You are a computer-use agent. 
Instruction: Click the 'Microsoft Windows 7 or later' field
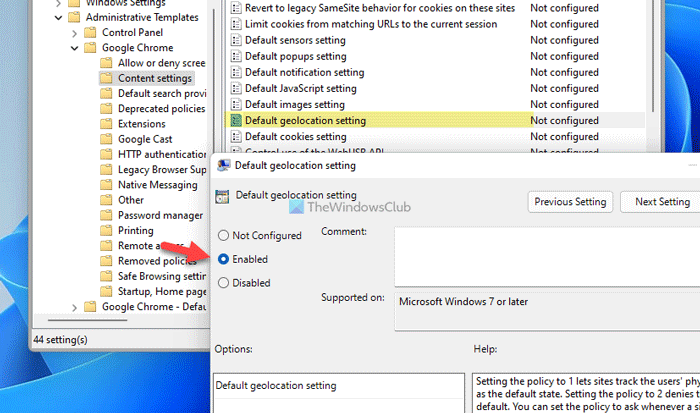(547, 311)
